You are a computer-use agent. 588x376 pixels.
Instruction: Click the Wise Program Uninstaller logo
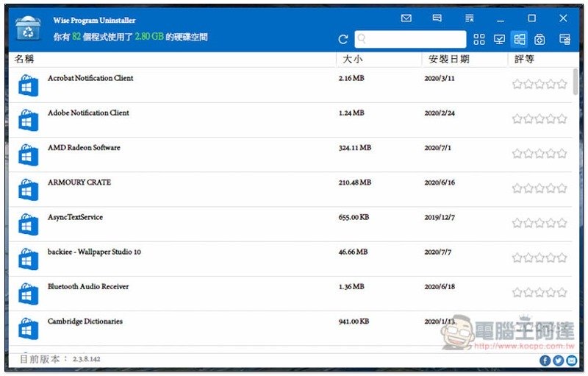point(28,29)
